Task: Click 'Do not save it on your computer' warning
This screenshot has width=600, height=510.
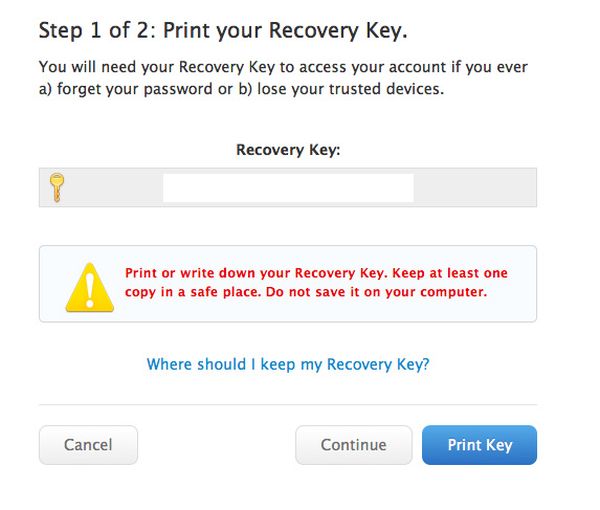Action: (x=377, y=292)
